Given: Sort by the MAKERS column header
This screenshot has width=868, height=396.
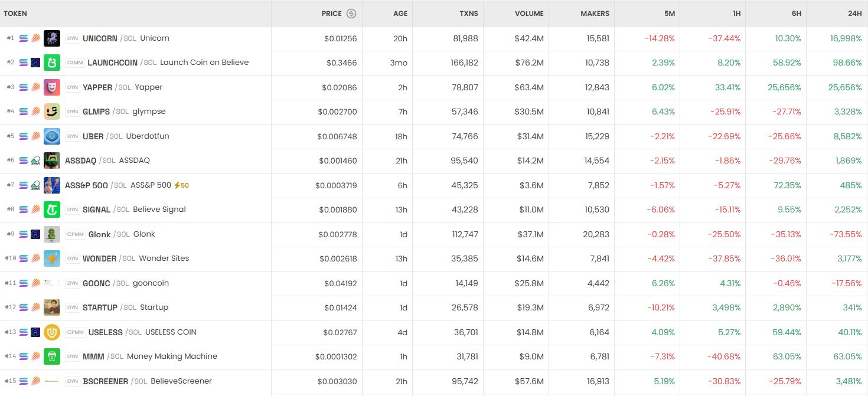Looking at the screenshot, I should pyautogui.click(x=595, y=14).
